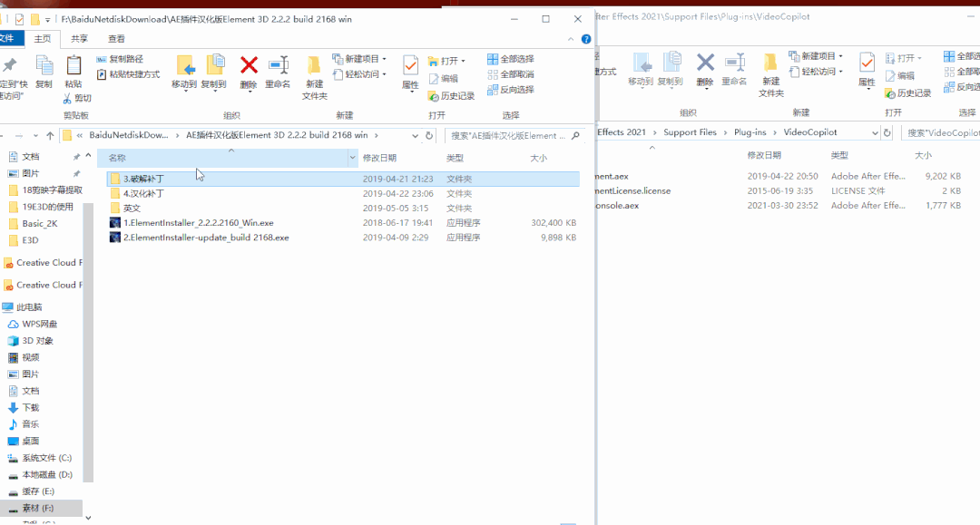Select ElementLicense.license file in VideoCopilot window
This screenshot has height=525, width=980.
[781, 191]
